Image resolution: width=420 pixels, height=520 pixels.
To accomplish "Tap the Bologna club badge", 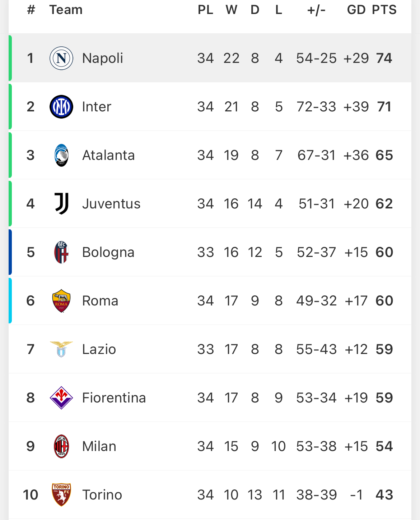I will [61, 252].
